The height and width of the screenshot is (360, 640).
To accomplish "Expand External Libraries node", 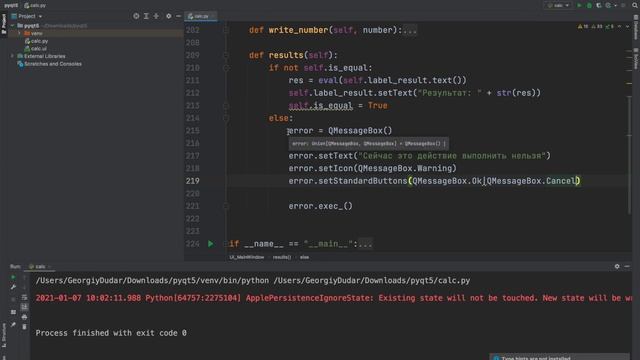I will 13,56.
